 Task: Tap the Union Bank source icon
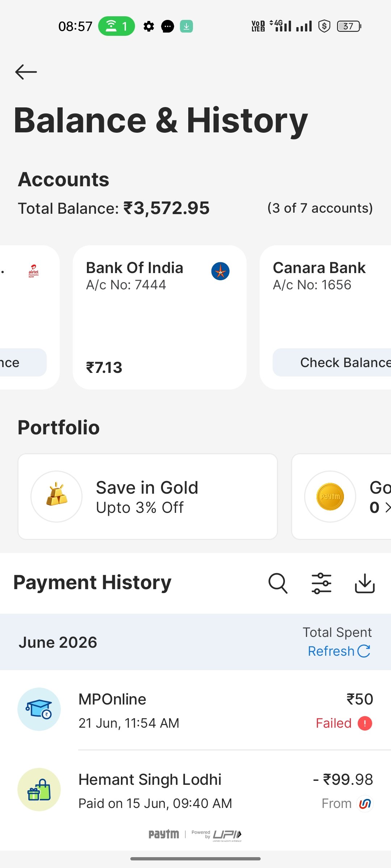point(365,804)
